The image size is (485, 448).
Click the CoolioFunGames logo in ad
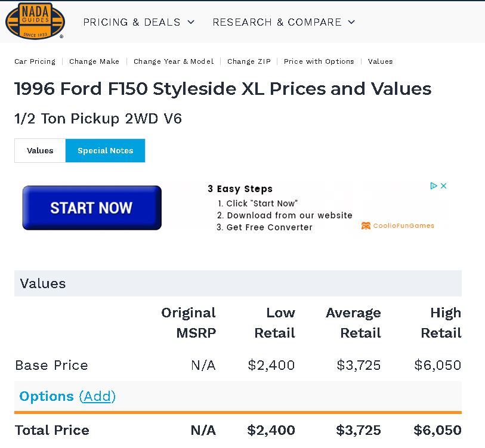[397, 225]
